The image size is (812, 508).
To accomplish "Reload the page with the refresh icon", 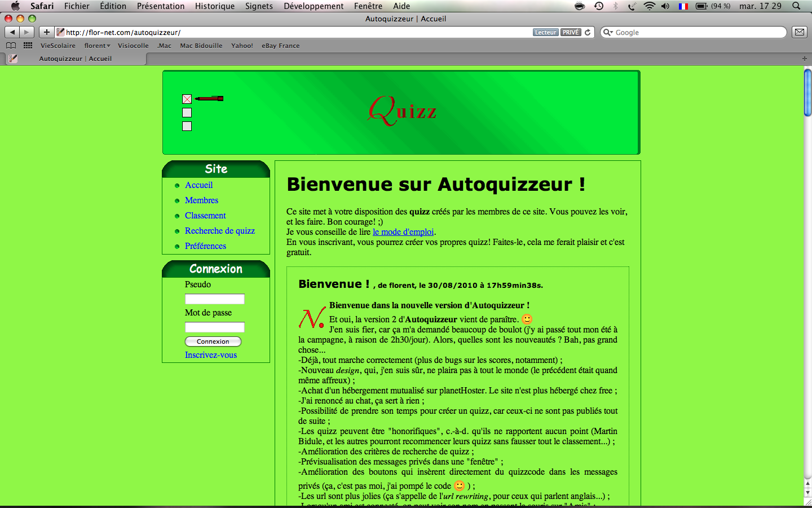I will point(588,32).
